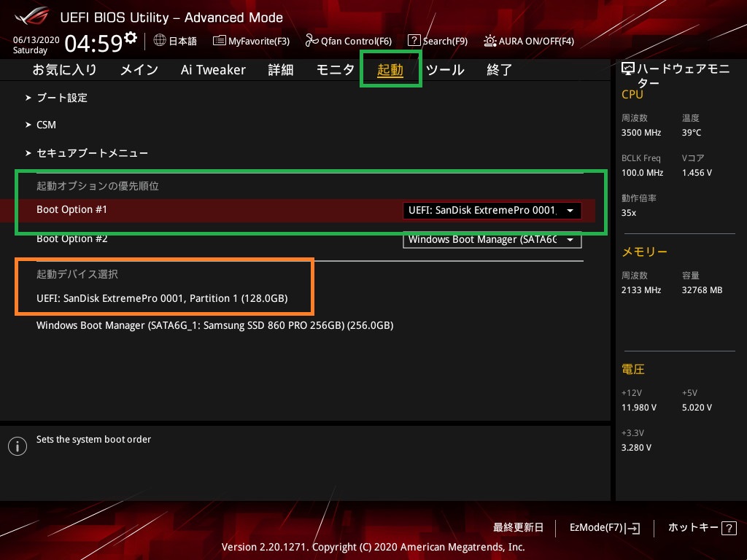Click the MyFavorite list icon
Image resolution: width=747 pixels, height=560 pixels.
[x=219, y=41]
